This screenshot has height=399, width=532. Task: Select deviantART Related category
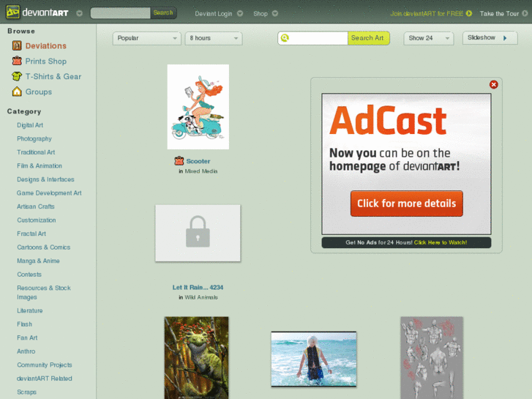(x=45, y=379)
